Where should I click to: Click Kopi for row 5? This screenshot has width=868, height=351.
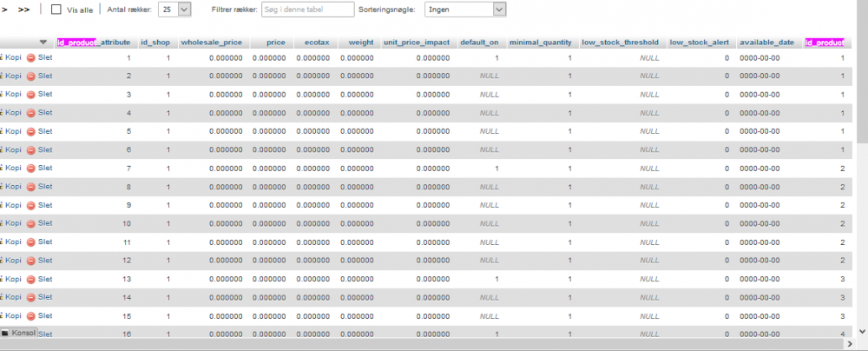pyautogui.click(x=13, y=131)
